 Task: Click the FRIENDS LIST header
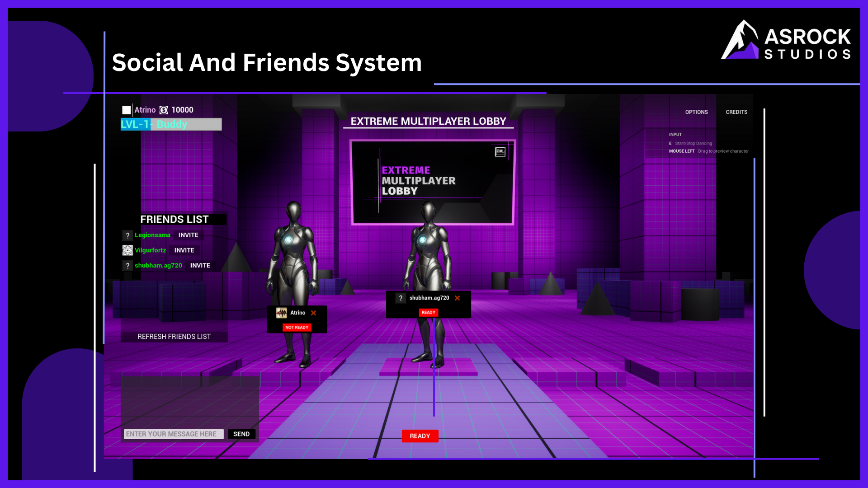[x=175, y=219]
